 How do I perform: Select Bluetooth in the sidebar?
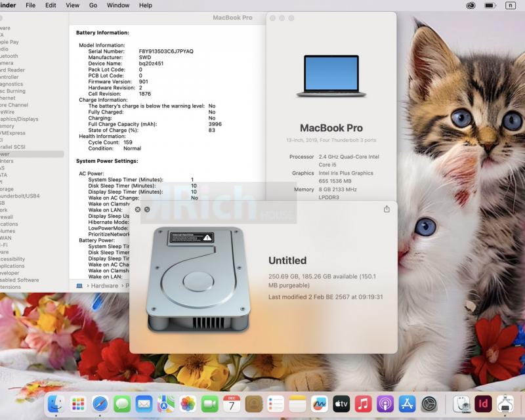[x=9, y=56]
